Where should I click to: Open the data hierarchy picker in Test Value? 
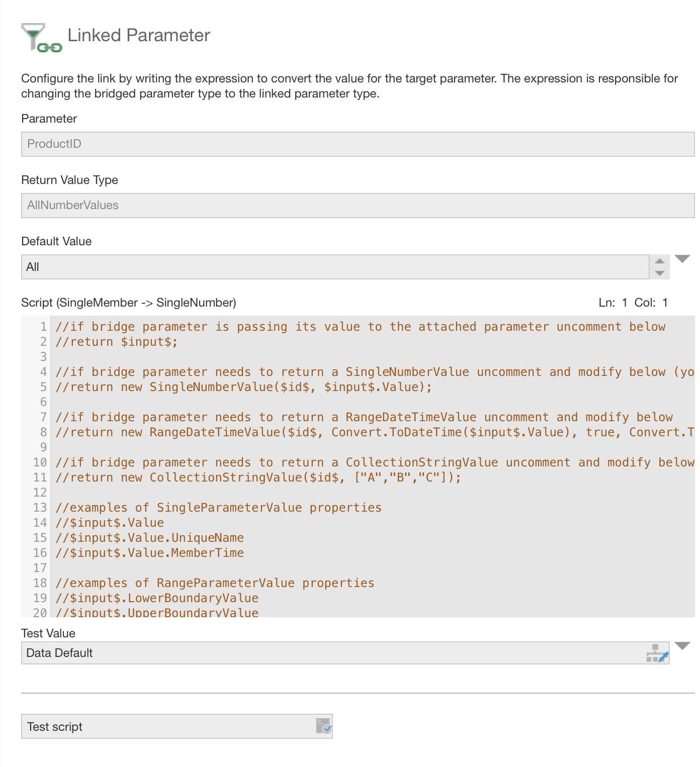click(657, 654)
